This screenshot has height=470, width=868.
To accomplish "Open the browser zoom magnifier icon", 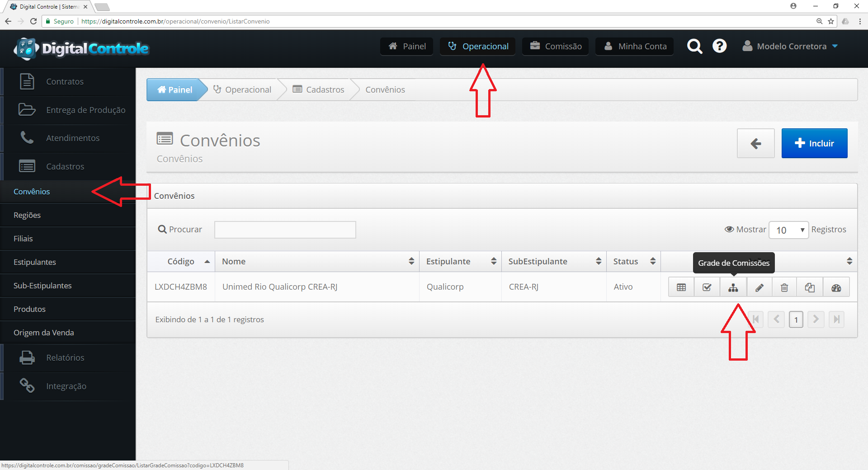I will (x=819, y=21).
